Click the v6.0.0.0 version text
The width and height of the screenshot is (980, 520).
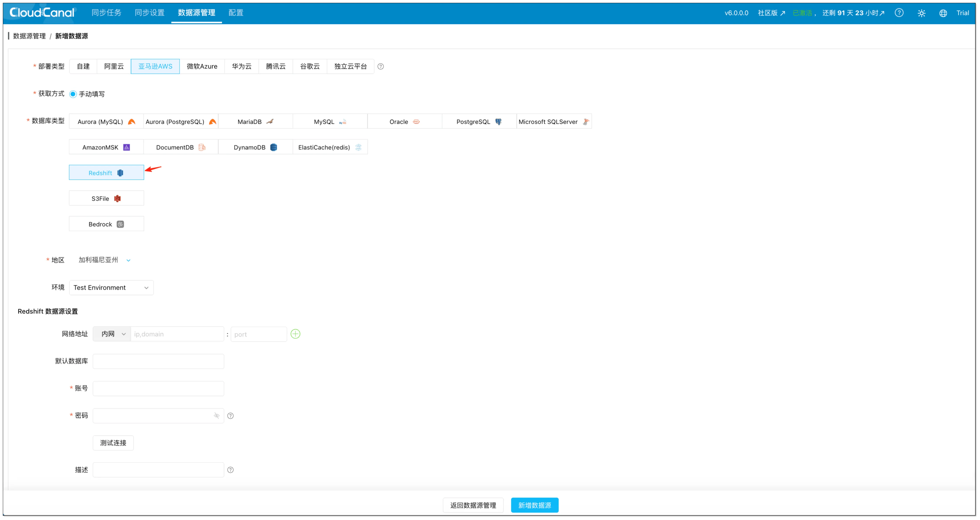tap(736, 13)
